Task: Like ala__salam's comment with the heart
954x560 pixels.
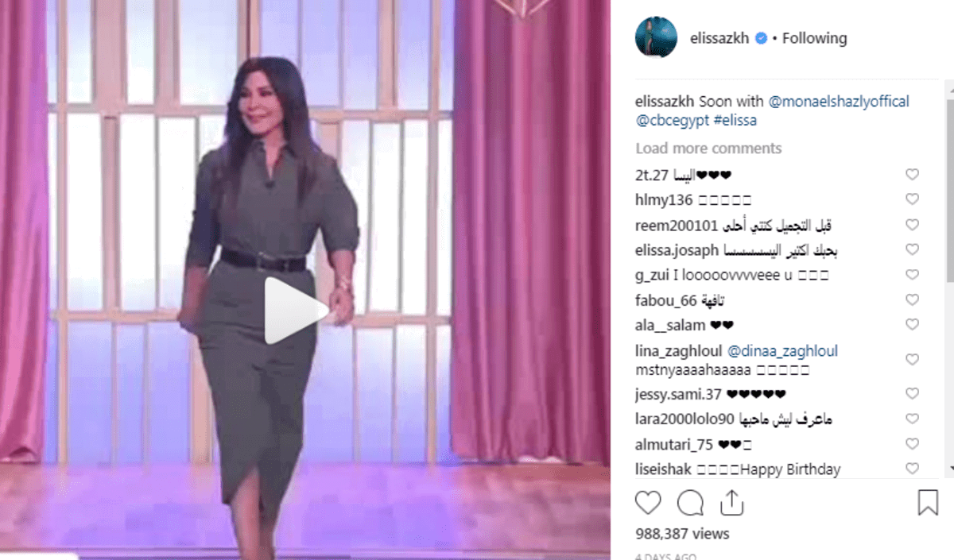Action: [x=913, y=325]
